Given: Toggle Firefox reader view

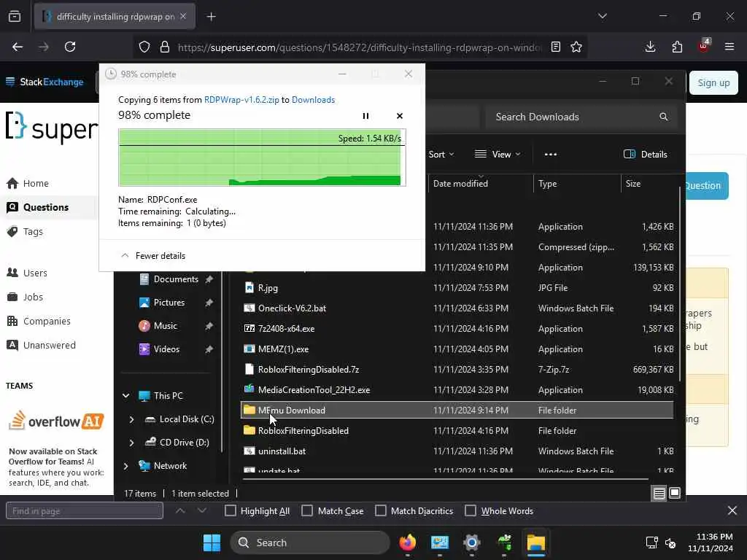Looking at the screenshot, I should 555,47.
